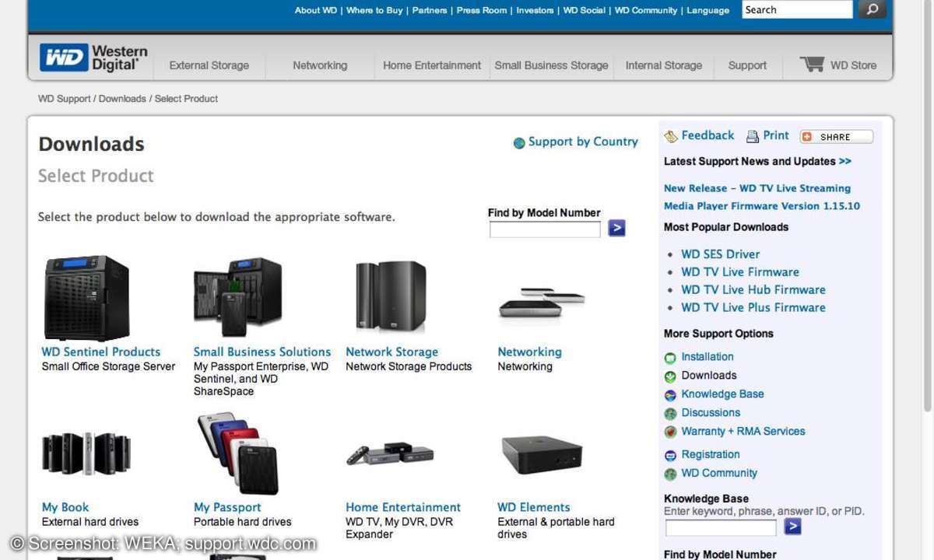
Task: Click the Warranty + RMA Services icon
Action: coord(670,432)
